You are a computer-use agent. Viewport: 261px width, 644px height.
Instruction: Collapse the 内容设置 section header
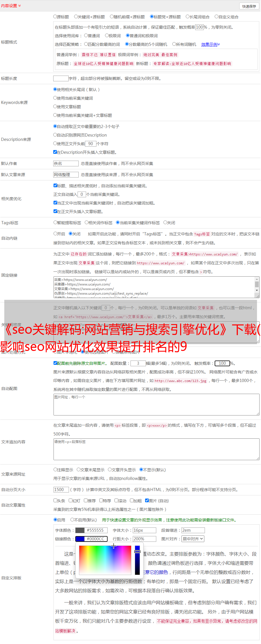11,6
